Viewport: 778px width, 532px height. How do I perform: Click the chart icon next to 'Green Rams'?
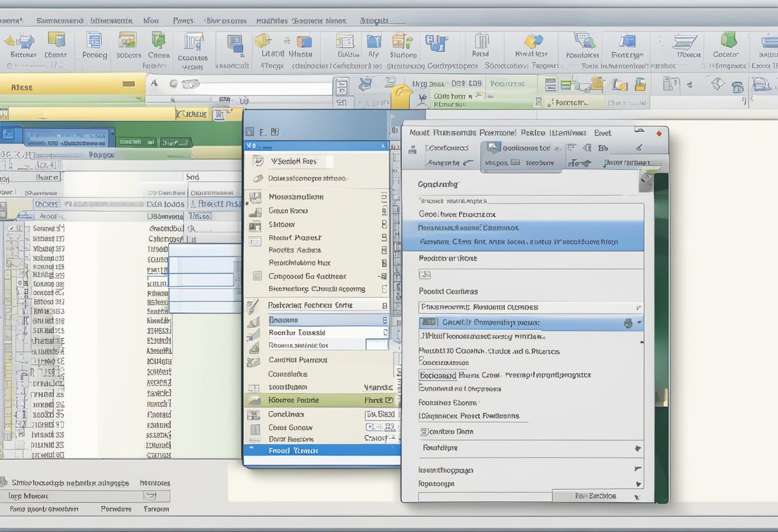255,212
